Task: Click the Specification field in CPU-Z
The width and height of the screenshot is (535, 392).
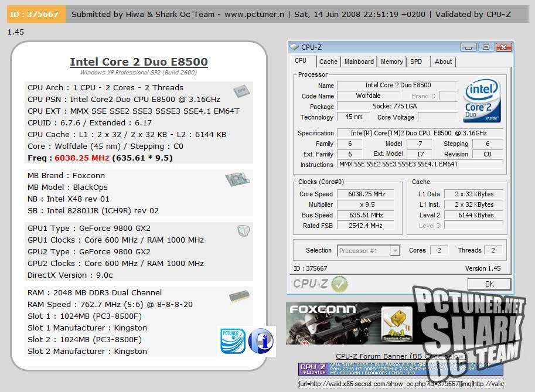Action: pyautogui.click(x=420, y=133)
